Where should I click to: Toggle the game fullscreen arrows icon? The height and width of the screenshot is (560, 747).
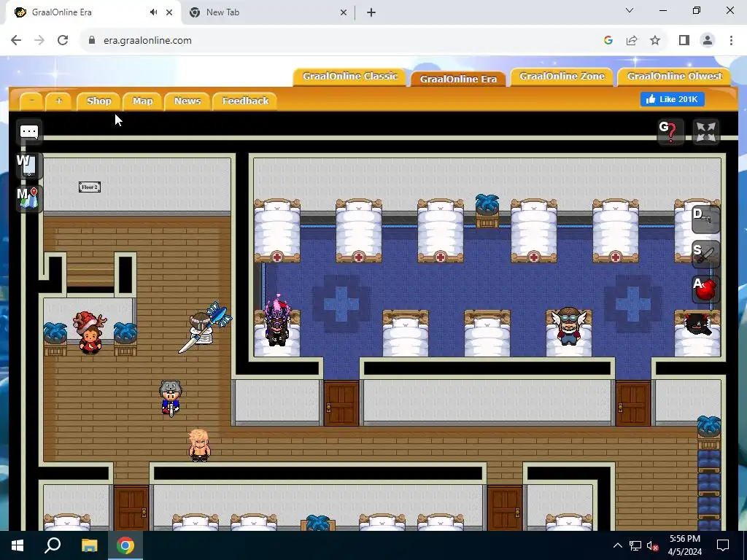(x=705, y=132)
